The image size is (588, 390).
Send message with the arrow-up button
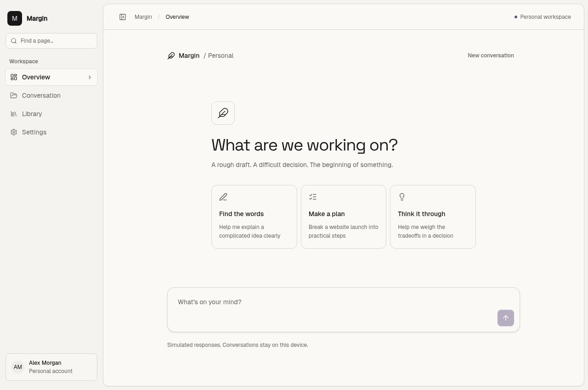coord(505,318)
